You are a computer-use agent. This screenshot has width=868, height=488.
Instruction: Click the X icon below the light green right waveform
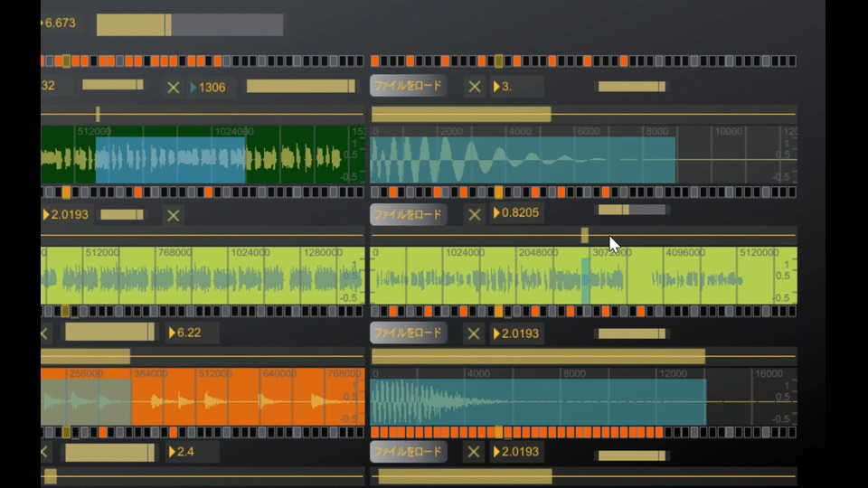[473, 333]
